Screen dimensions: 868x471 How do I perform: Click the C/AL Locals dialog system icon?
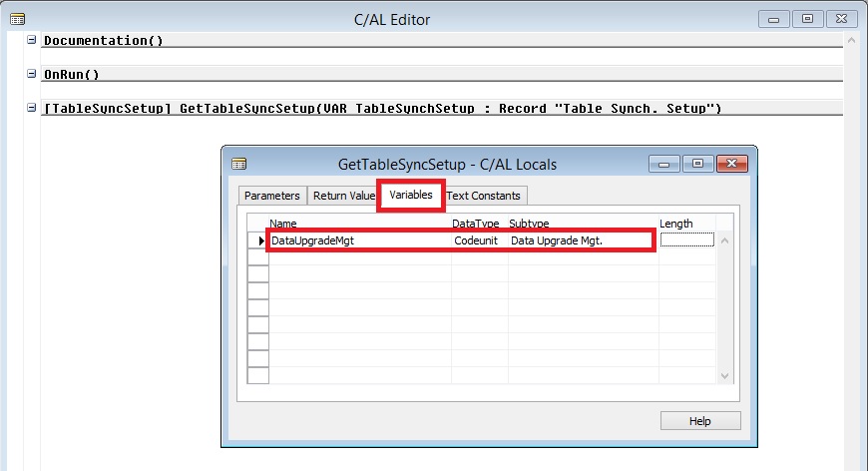237,164
